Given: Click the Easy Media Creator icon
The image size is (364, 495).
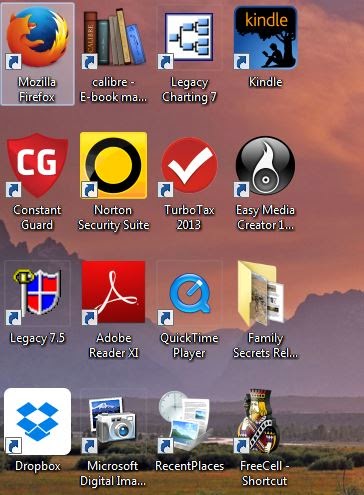Looking at the screenshot, I should click(265, 165).
